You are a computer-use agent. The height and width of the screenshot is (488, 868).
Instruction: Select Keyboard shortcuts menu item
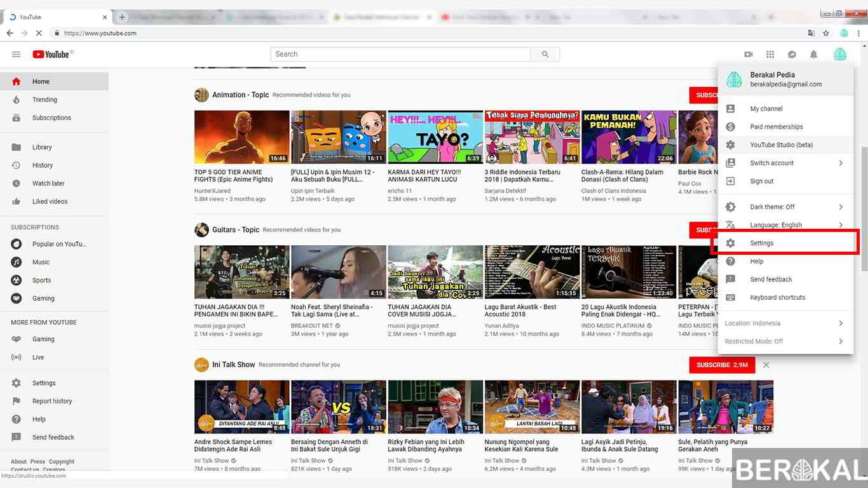[785, 297]
